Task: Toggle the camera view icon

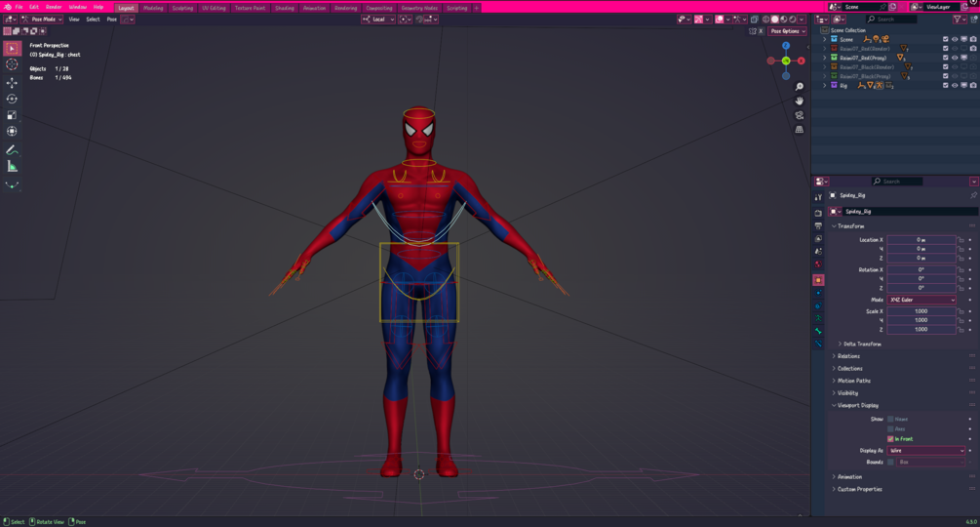Action: 800,115
